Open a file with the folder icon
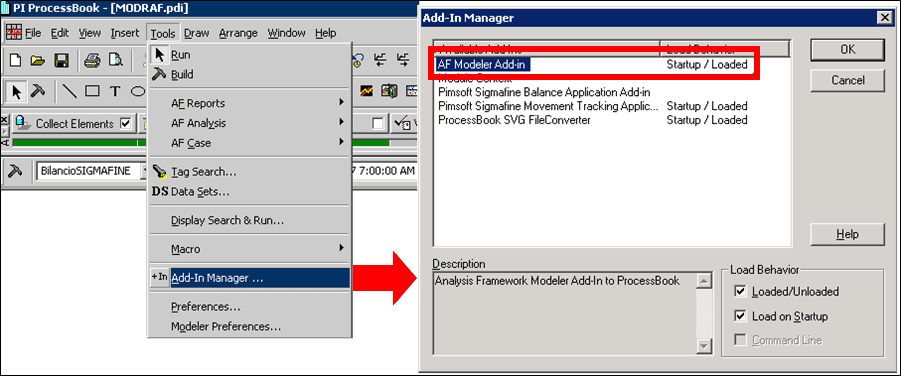Screen dimensions: 901x376 pyautogui.click(x=38, y=60)
